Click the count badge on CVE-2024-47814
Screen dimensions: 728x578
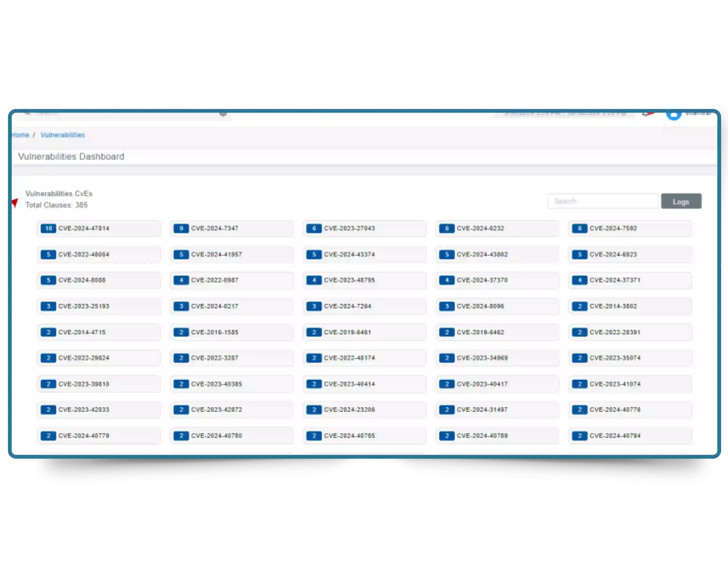tap(48, 228)
